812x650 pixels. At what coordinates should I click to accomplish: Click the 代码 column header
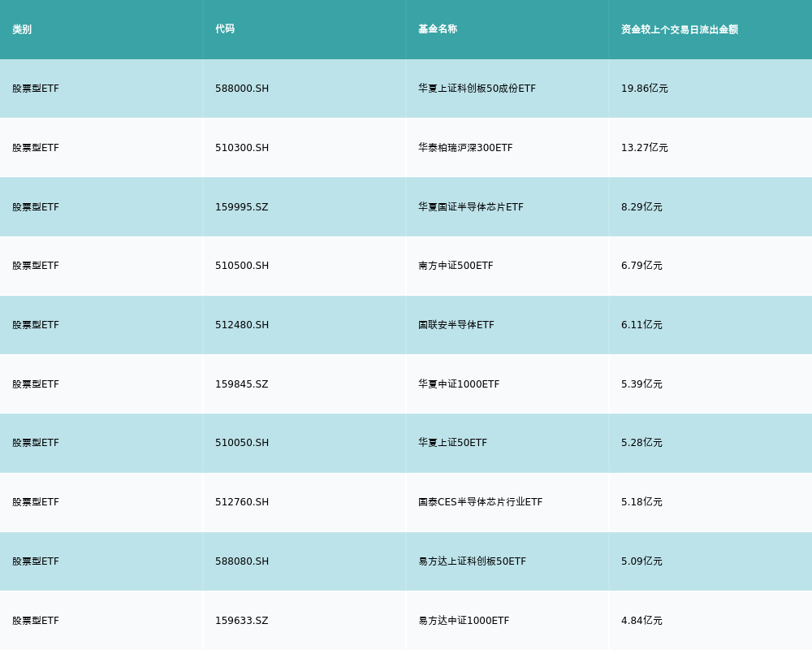click(x=225, y=29)
